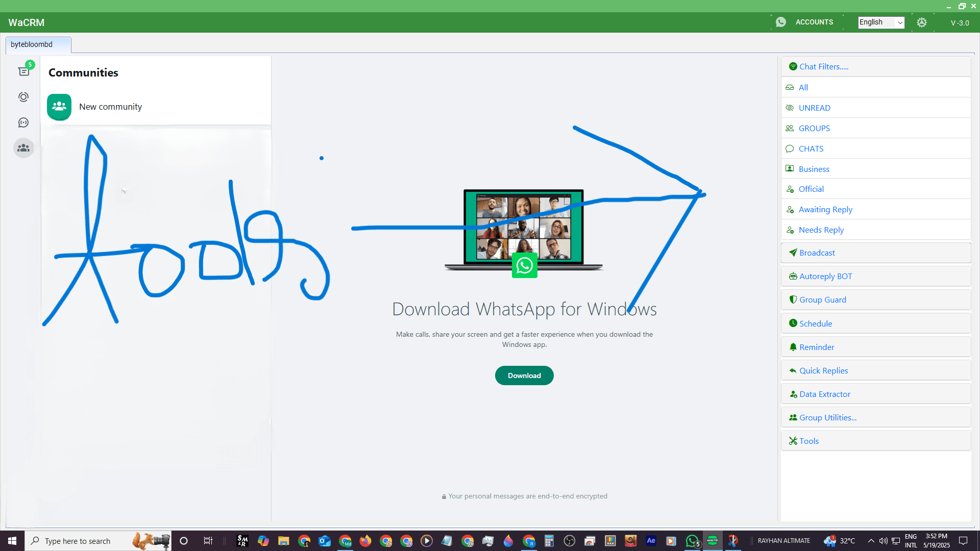Click the people icon beside GROUPS
This screenshot has width=980, height=551.
(790, 128)
